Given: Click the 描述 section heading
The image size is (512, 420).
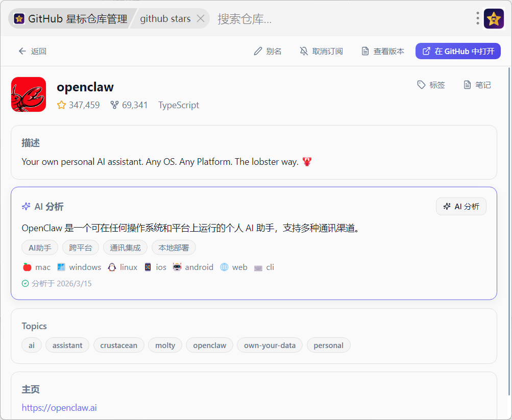Looking at the screenshot, I should 31,142.
